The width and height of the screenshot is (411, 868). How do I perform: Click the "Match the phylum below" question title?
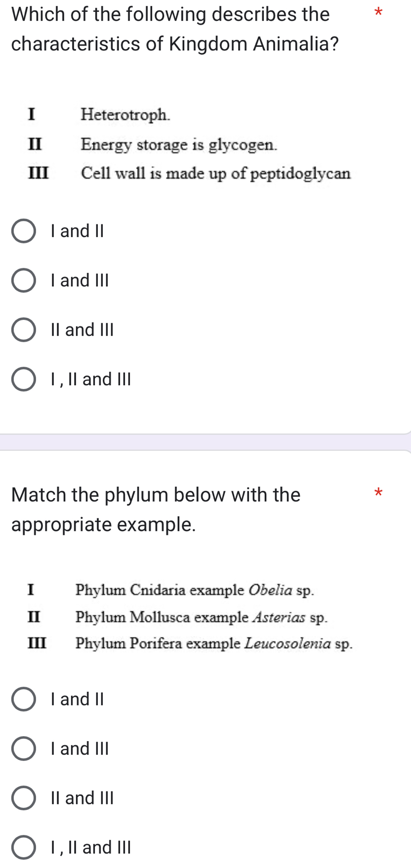pos(156,509)
